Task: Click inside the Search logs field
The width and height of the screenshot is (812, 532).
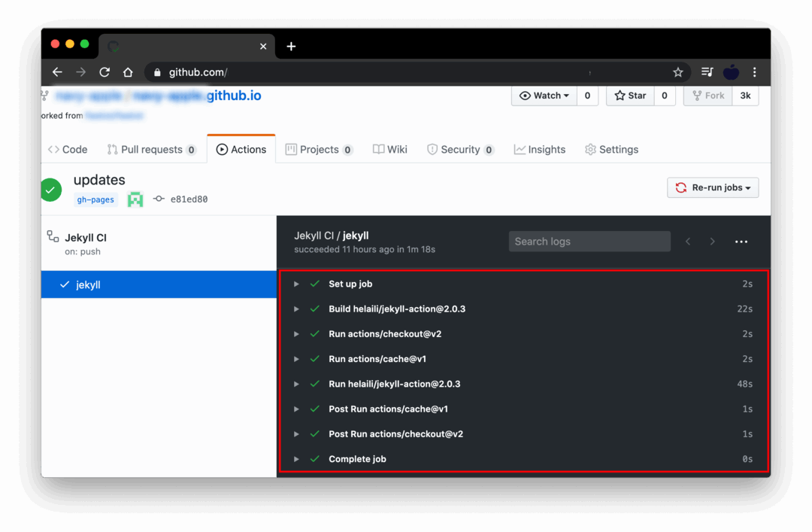Action: pos(589,241)
